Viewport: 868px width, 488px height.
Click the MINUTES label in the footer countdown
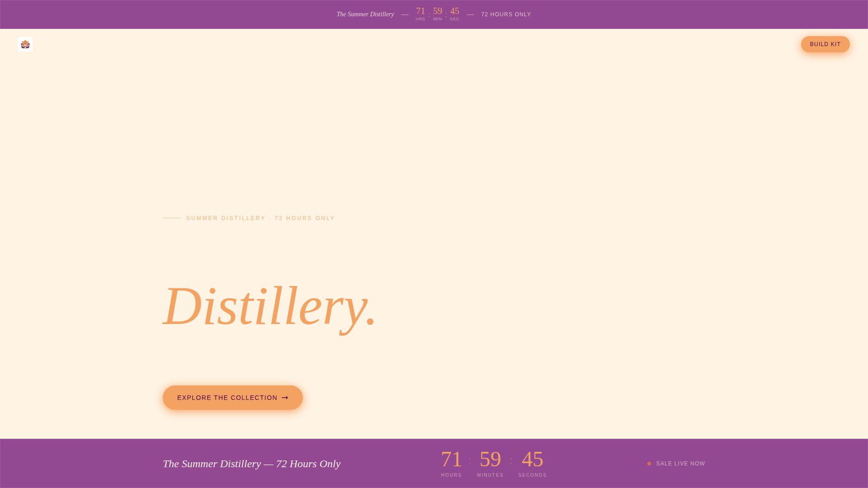pyautogui.click(x=490, y=475)
